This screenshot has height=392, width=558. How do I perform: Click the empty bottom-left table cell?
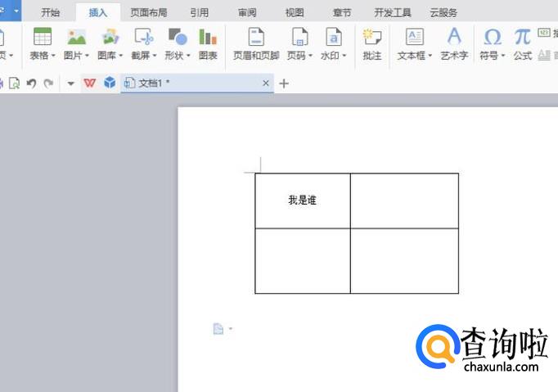[303, 261]
